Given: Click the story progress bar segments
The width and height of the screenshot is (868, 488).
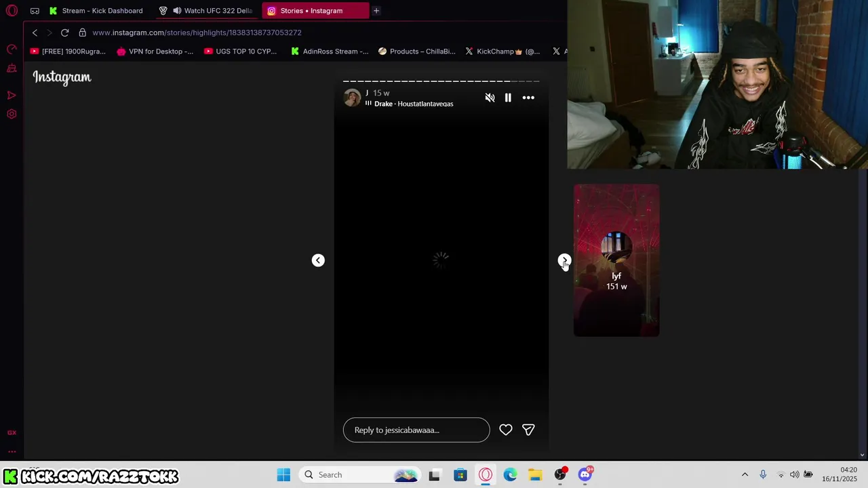Looking at the screenshot, I should click(441, 81).
